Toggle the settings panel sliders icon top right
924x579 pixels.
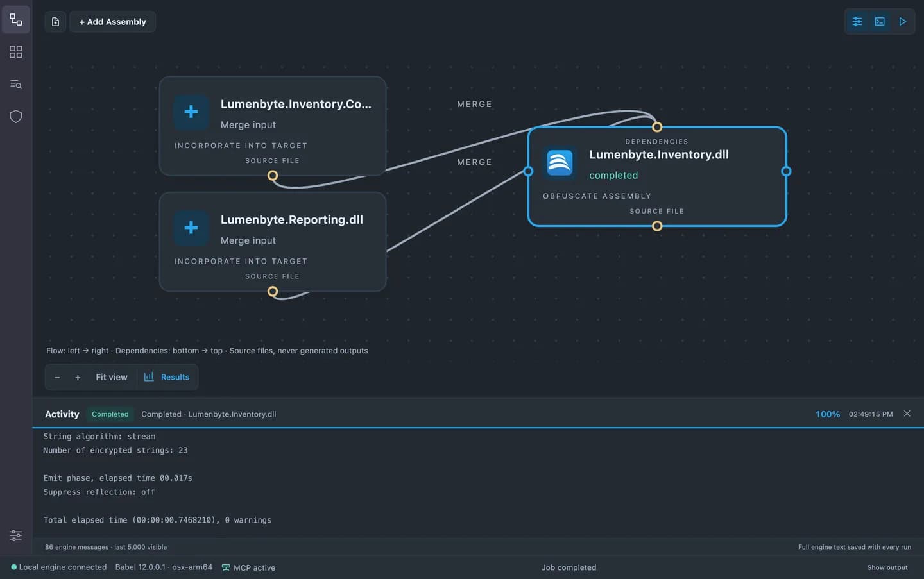857,22
